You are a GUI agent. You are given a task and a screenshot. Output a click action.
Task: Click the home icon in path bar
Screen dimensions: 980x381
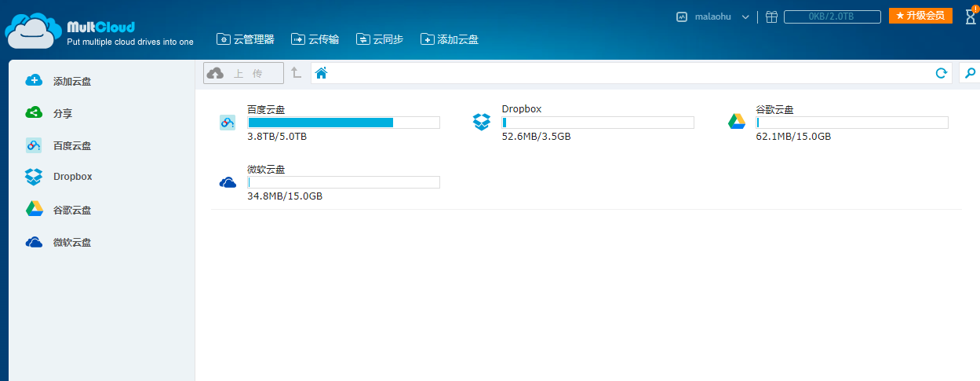321,73
